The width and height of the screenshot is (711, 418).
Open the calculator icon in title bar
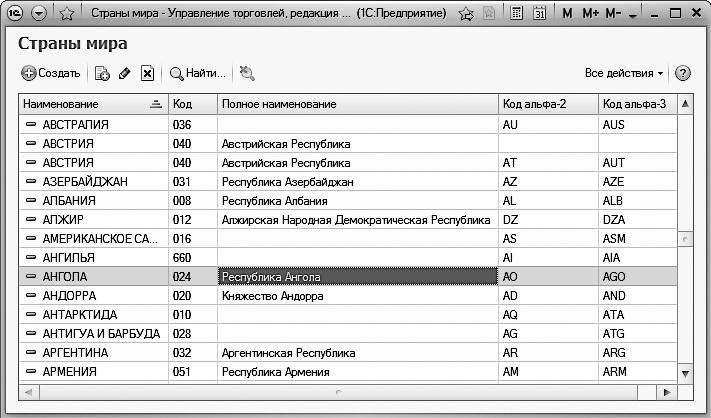pos(516,14)
